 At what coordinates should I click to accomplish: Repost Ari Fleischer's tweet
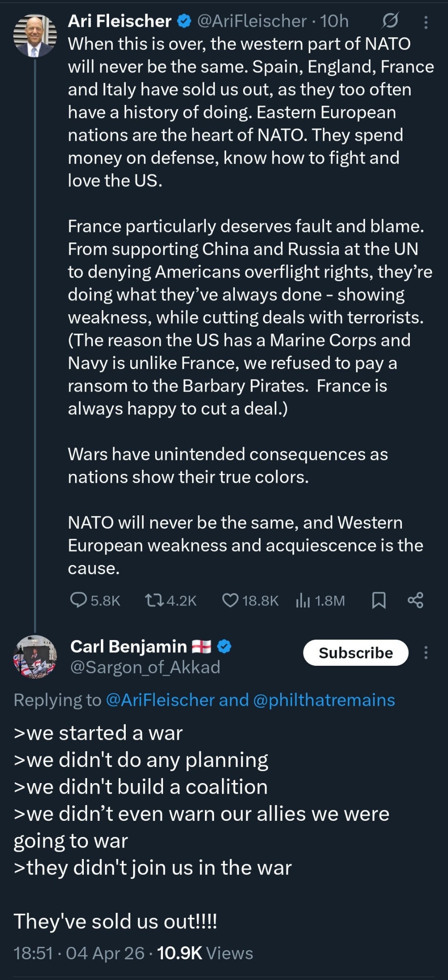click(154, 600)
